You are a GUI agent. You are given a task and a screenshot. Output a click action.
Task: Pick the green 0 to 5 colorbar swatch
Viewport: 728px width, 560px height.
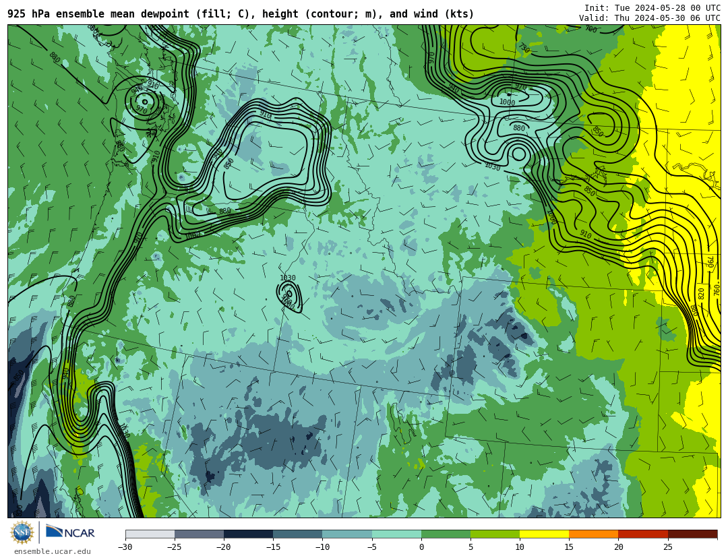click(x=446, y=534)
